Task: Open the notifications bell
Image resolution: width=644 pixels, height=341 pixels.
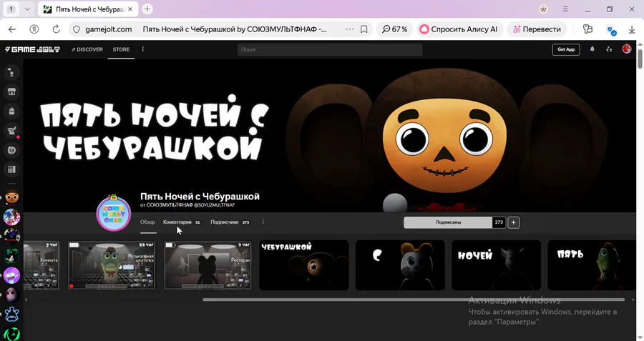Action: (592, 49)
